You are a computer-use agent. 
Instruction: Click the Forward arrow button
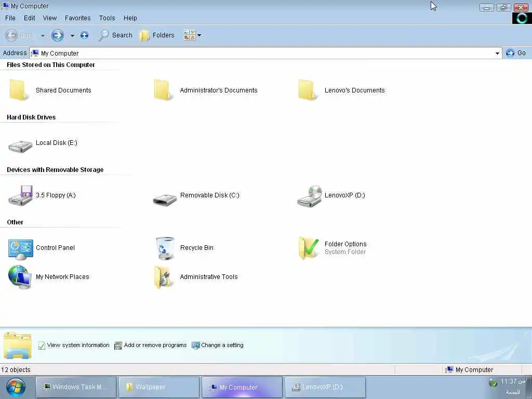point(57,35)
